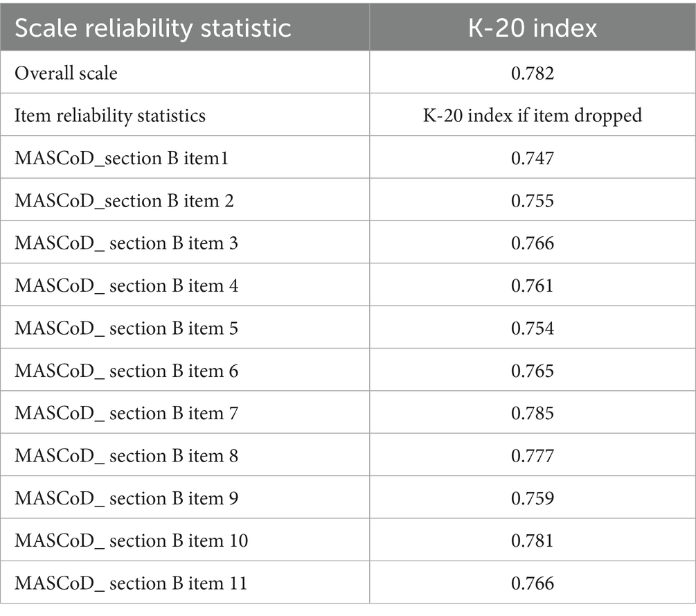Click the MASCoD section B item 4 label
This screenshot has height=616, width=696.
click(x=126, y=285)
